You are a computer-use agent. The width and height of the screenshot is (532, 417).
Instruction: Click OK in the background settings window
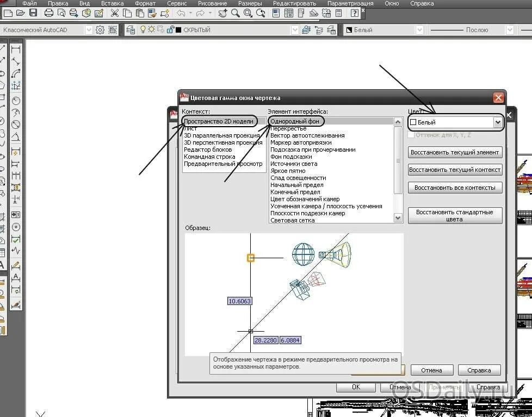[356, 387]
